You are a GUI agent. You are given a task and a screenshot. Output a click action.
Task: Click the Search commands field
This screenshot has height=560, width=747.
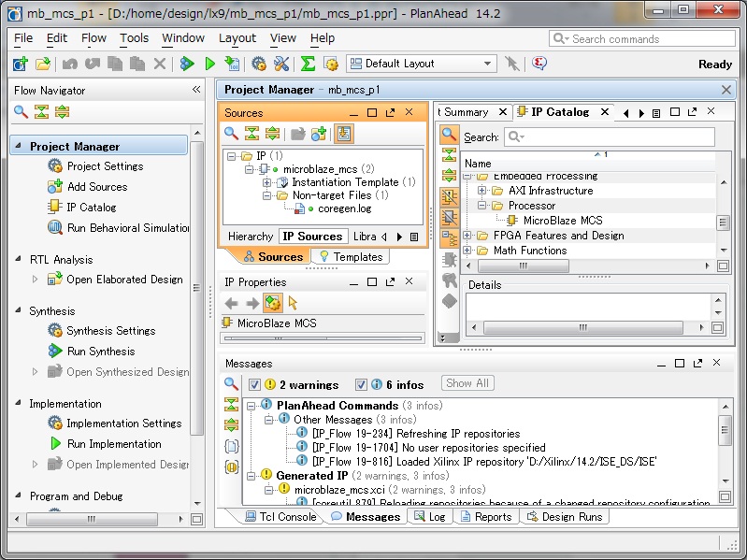tap(642, 38)
